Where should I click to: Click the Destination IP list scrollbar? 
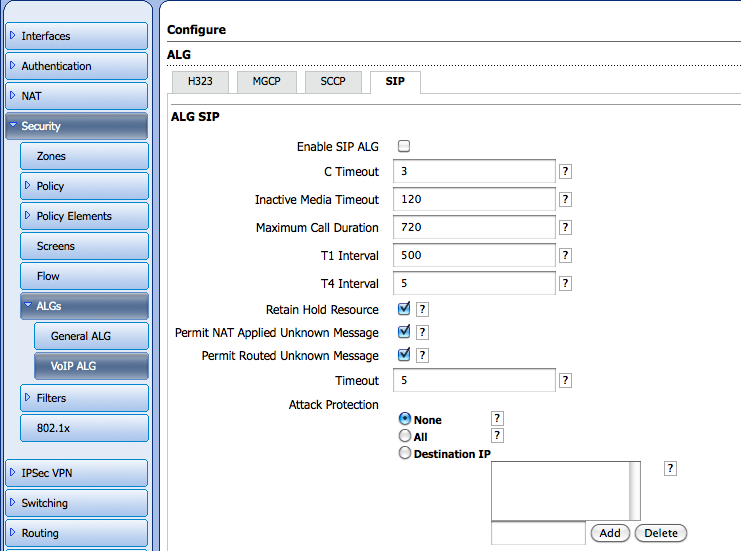point(635,491)
